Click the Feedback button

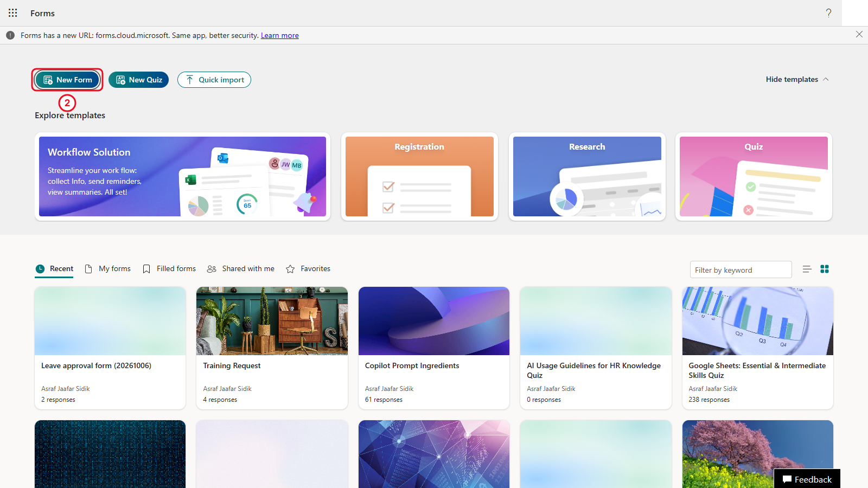(807, 479)
